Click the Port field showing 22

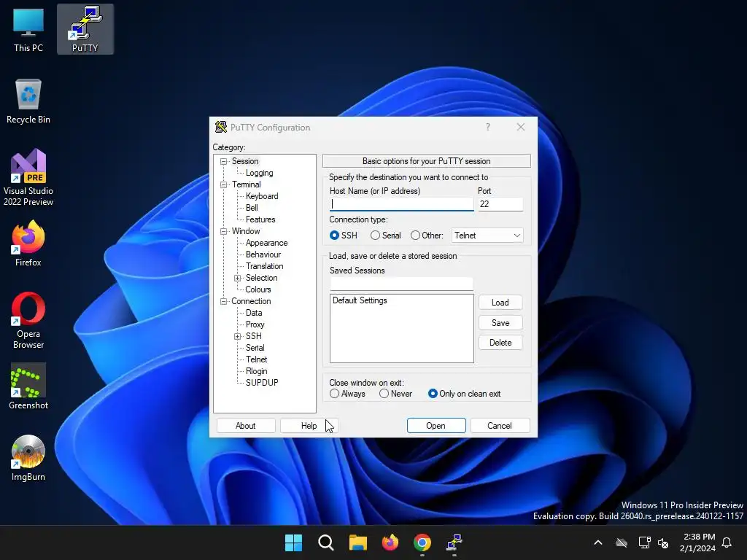(500, 204)
